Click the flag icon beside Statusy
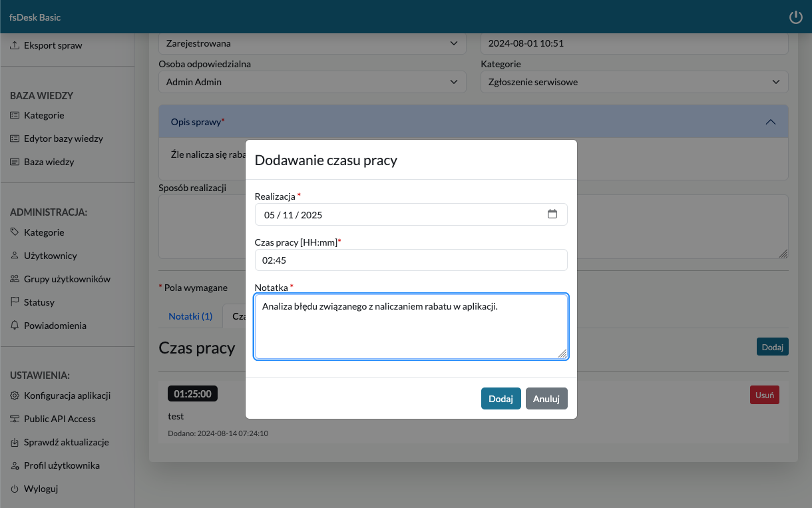This screenshot has width=812, height=508. (15, 302)
